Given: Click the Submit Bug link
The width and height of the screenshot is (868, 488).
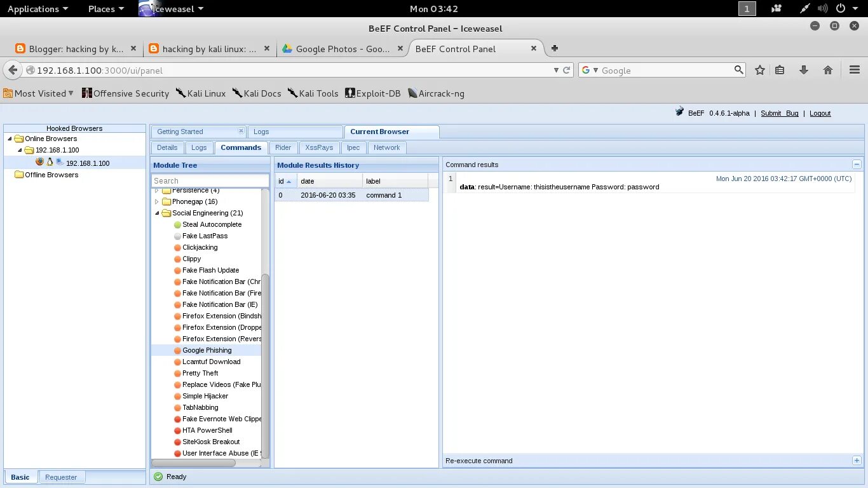Looking at the screenshot, I should [780, 113].
